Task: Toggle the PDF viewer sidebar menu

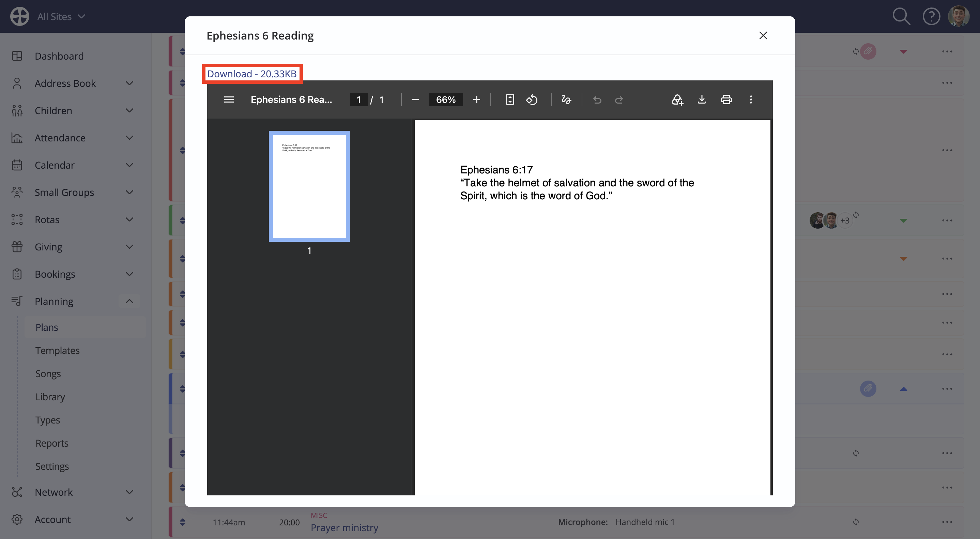Action: 229,100
